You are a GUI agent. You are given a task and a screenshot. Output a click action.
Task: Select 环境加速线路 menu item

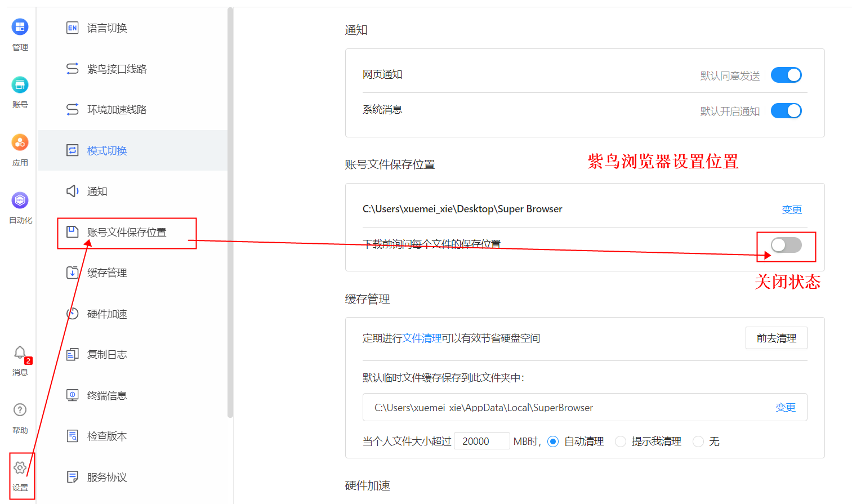(x=133, y=109)
